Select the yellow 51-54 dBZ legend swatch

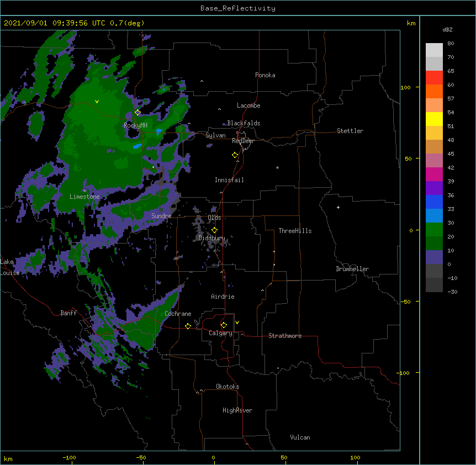pos(434,119)
